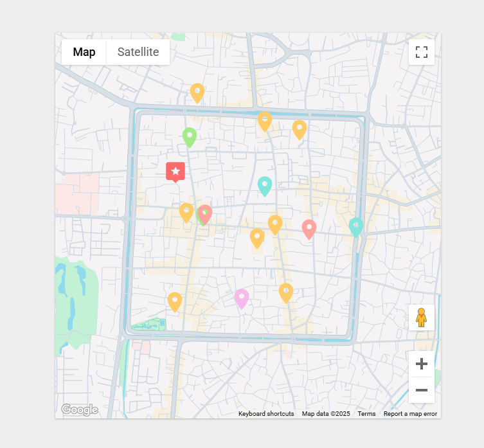Click the orange pin in the square's northeast
Screen dimensions: 484x448
(x=300, y=130)
